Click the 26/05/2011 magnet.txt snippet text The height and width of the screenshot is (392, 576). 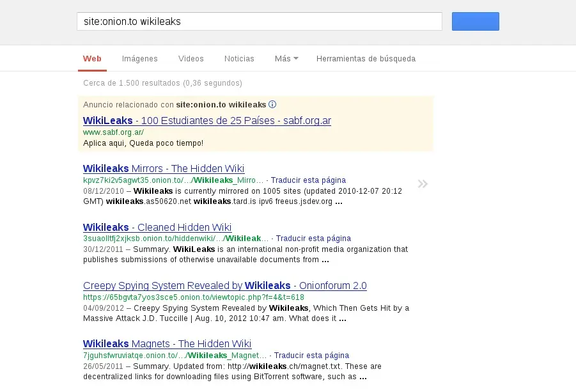pos(232,372)
